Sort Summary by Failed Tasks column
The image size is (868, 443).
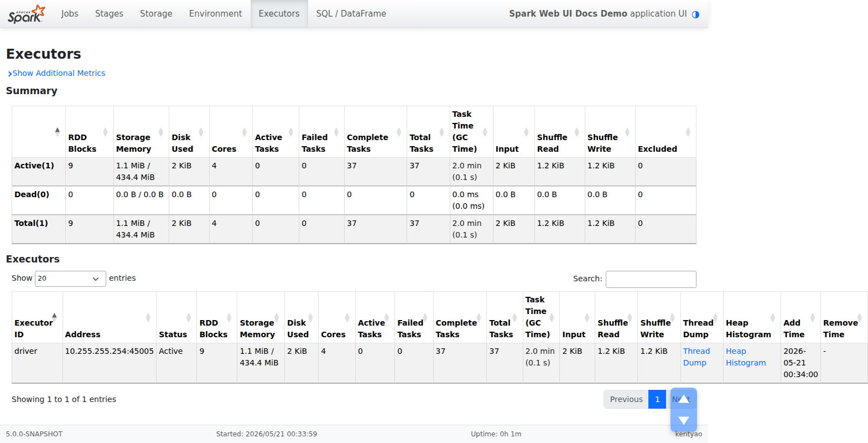[x=321, y=132]
